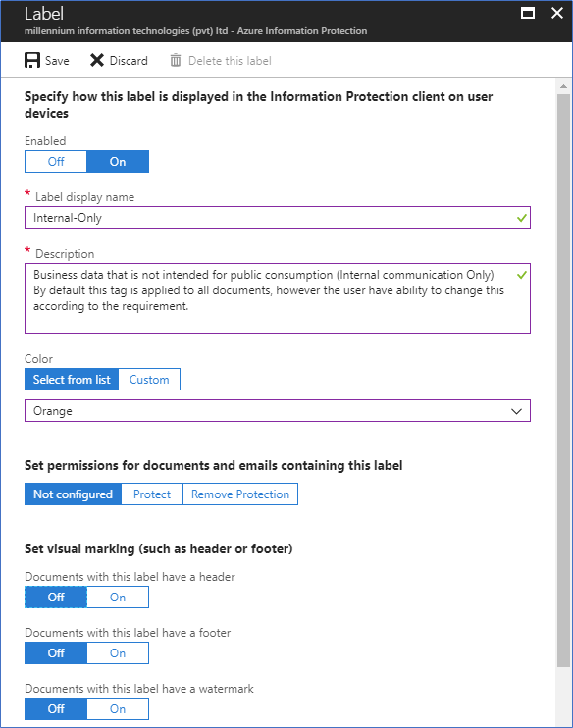Screen dimensions: 573x728
Task: Select the Custom color tab
Action: pyautogui.click(x=149, y=380)
